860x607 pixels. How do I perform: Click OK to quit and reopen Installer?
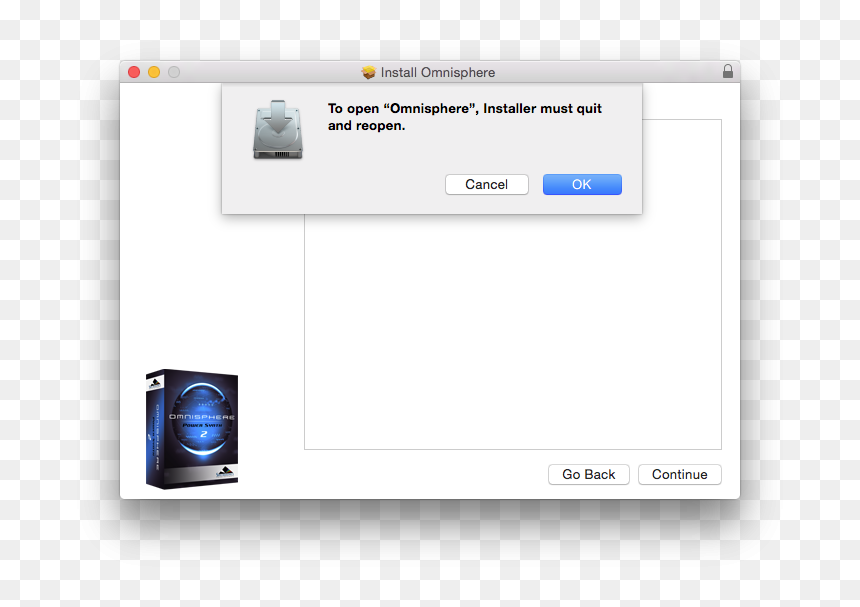pyautogui.click(x=582, y=184)
